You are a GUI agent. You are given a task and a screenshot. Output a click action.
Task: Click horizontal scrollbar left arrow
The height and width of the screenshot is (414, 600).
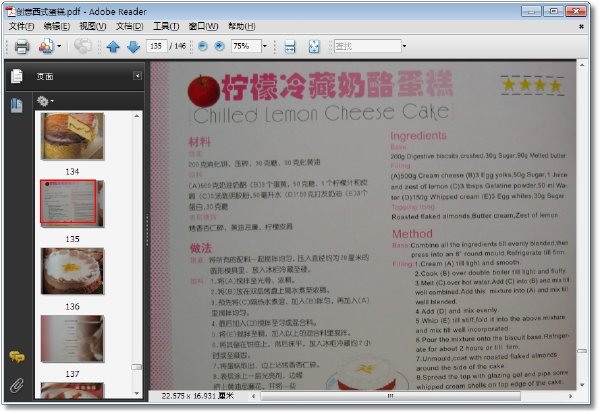(254, 396)
